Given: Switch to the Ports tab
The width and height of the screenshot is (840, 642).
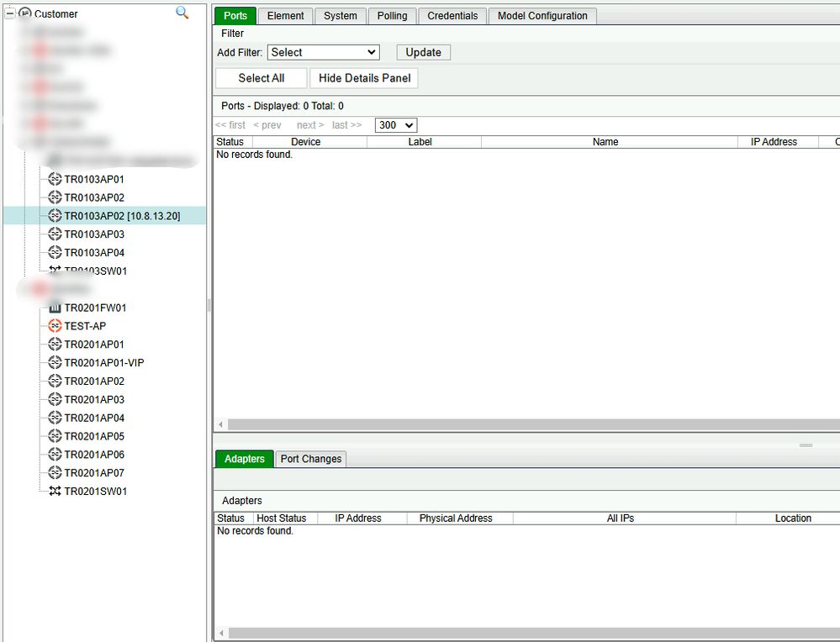Looking at the screenshot, I should [235, 15].
